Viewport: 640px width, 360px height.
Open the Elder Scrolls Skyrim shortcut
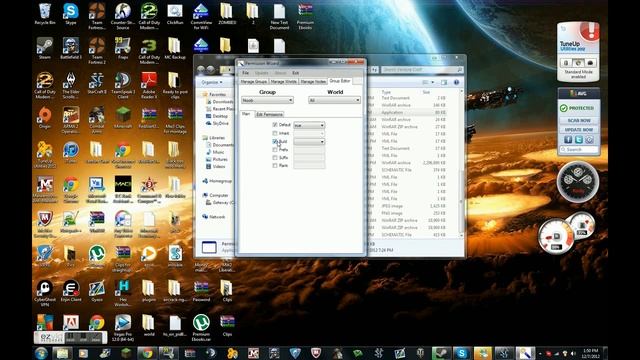pyautogui.click(x=71, y=86)
